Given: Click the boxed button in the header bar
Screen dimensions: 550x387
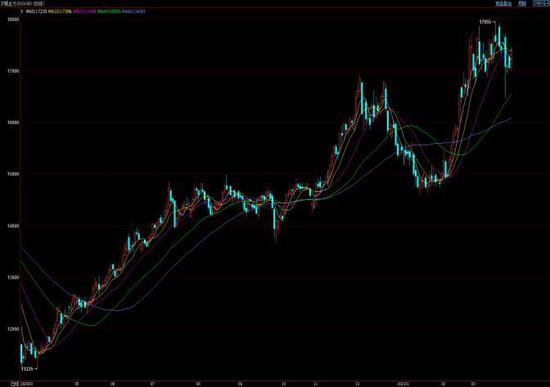Looking at the screenshot, I should (x=540, y=4).
